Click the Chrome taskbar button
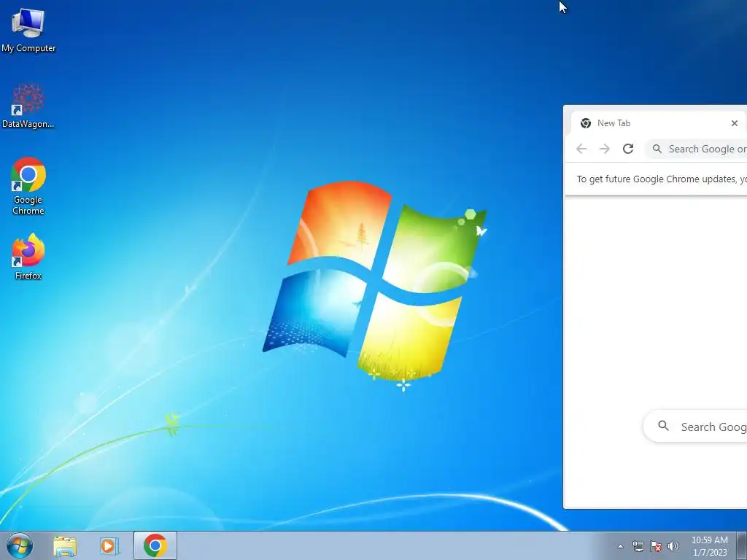747x560 pixels. click(x=155, y=545)
